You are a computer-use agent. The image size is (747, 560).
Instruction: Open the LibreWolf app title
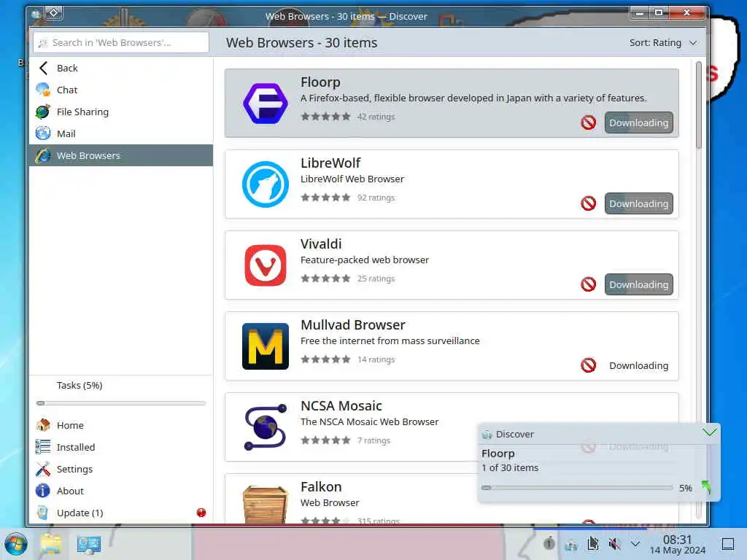coord(330,163)
